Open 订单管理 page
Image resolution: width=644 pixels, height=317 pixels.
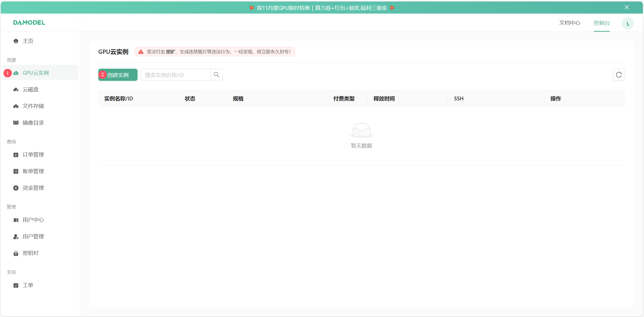coord(40,155)
